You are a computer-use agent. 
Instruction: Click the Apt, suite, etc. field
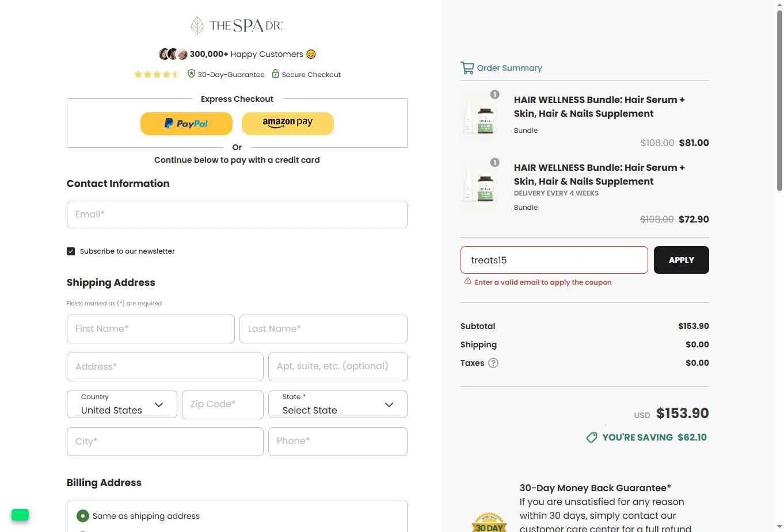(x=338, y=367)
